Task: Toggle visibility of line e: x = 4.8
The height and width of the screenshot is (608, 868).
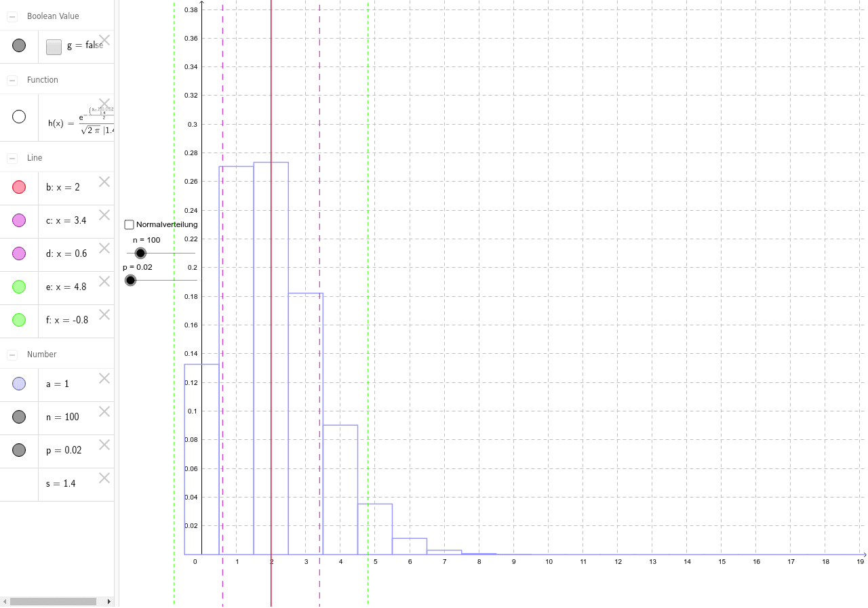Action: [19, 287]
